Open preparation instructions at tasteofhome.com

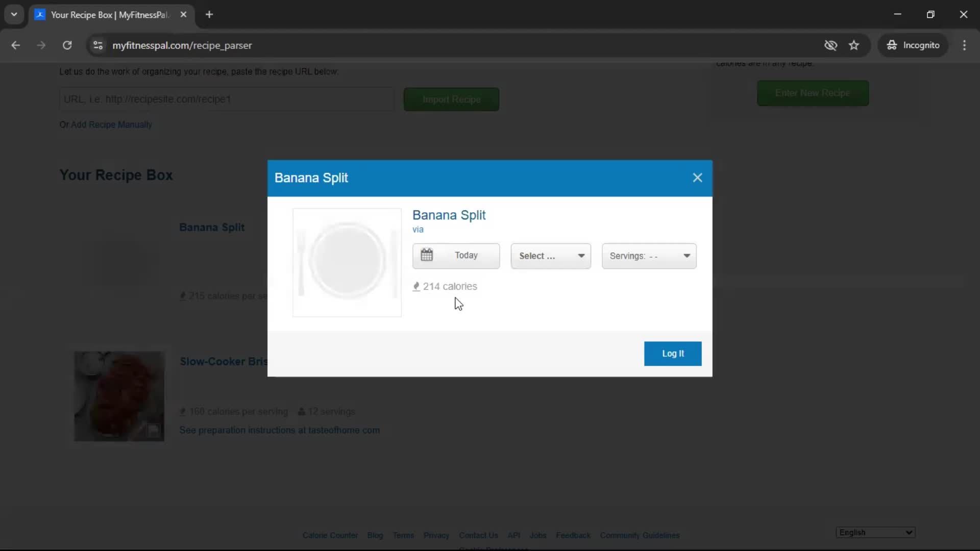click(x=279, y=430)
